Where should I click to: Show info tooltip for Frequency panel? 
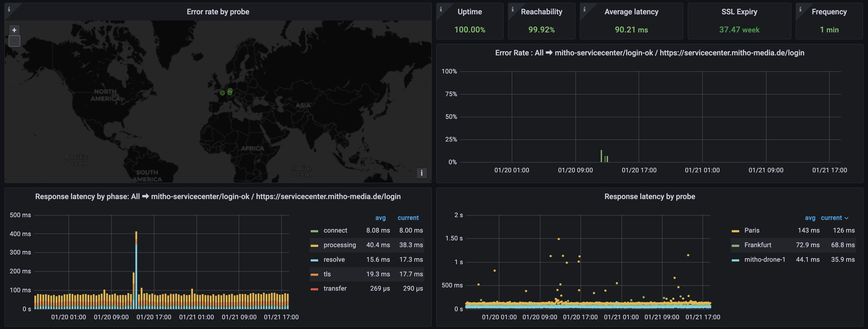click(x=800, y=9)
